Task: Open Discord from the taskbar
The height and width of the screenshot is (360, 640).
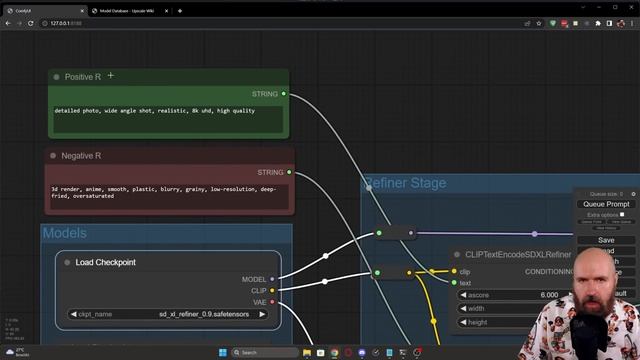Action: click(362, 353)
